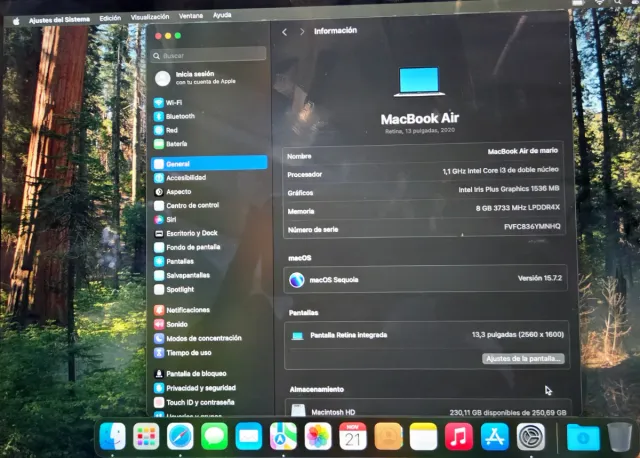Open Downloads folder in the Dock
Screen dimensions: 640x458
click(x=583, y=437)
